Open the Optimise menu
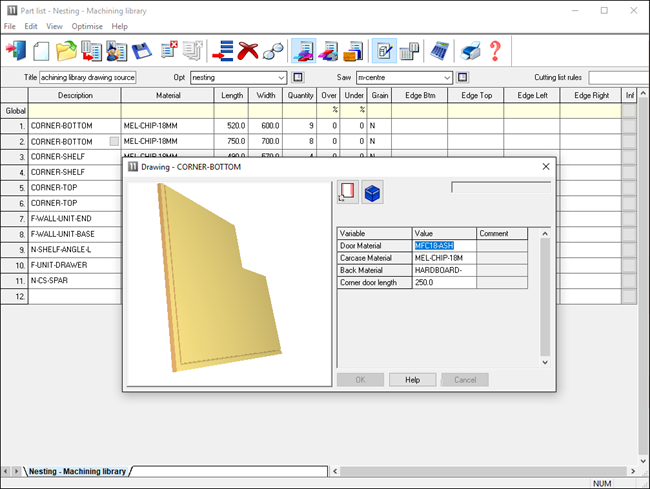Image resolution: width=650 pixels, height=489 pixels. click(87, 26)
